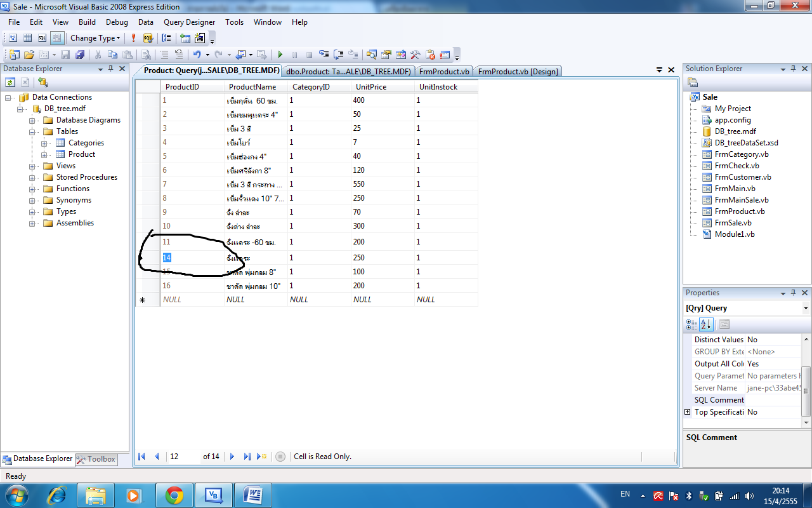Click the Undo icon

point(197,55)
